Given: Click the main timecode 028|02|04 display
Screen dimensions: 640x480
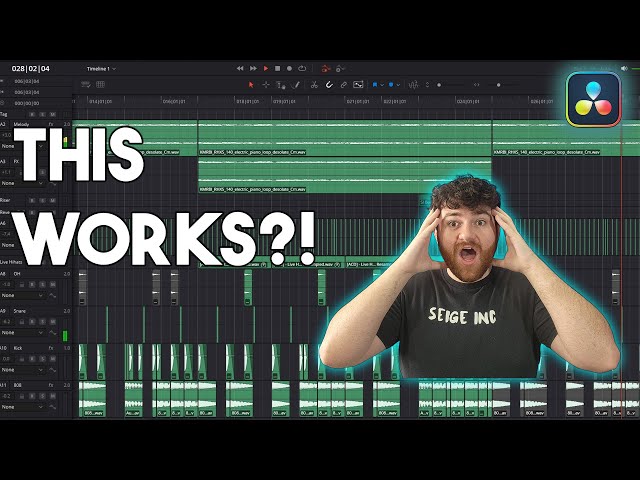Looking at the screenshot, I should click(x=31, y=69).
